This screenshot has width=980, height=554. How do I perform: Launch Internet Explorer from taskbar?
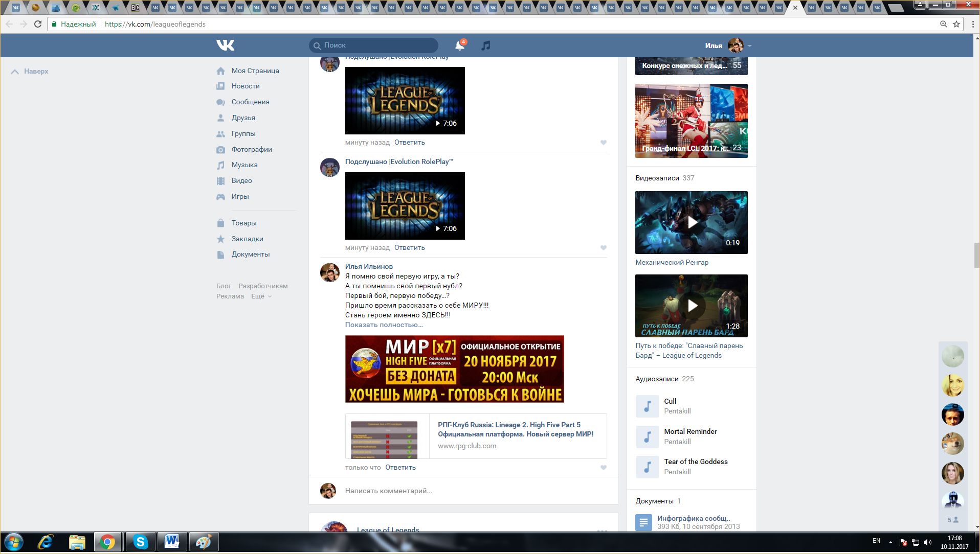(46, 542)
